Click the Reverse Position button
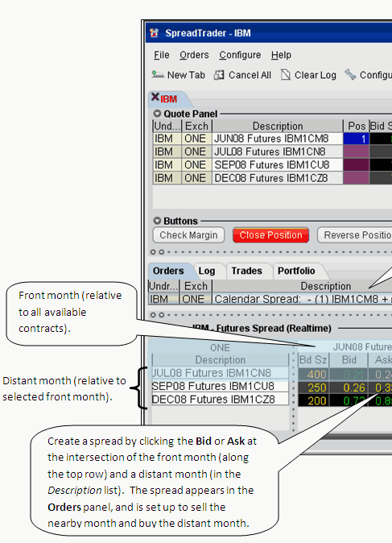Screen dimensions: 392x543 click(355, 235)
